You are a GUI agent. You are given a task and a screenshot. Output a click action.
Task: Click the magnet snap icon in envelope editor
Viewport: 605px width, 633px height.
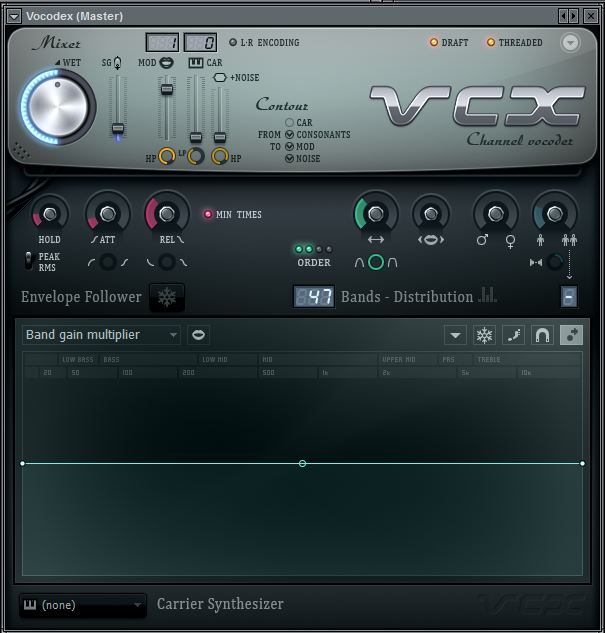pos(542,335)
